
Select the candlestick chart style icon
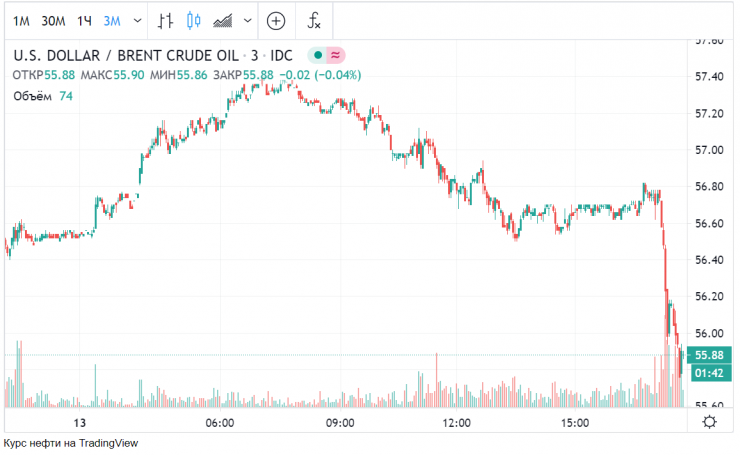(194, 20)
